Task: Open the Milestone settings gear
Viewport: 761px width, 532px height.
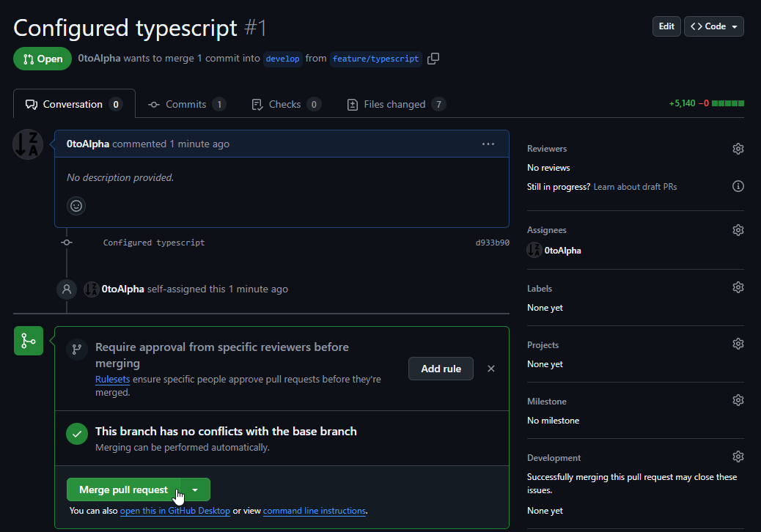Action: point(738,399)
